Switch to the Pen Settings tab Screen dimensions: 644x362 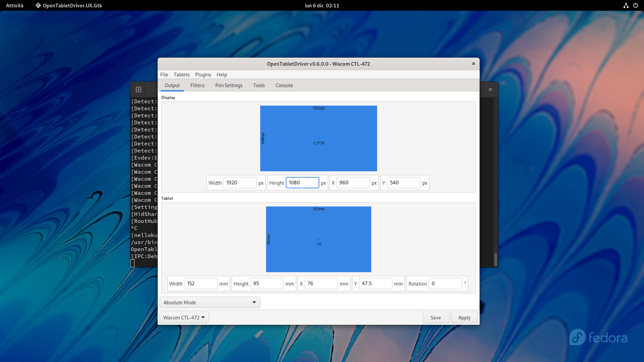[229, 85]
